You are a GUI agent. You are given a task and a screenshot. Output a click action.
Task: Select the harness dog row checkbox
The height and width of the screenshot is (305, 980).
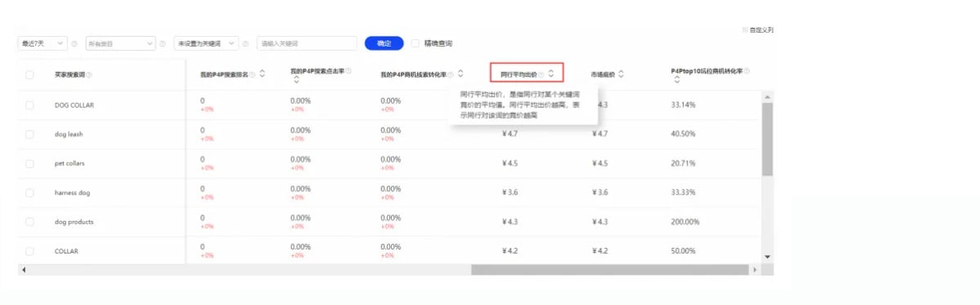[29, 193]
